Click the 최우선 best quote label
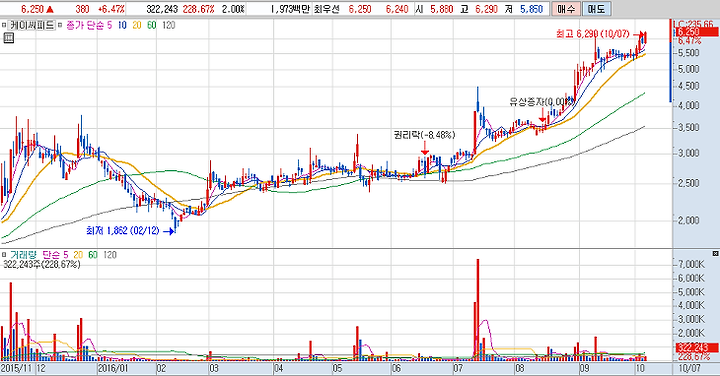The height and width of the screenshot is (376, 720). [326, 9]
